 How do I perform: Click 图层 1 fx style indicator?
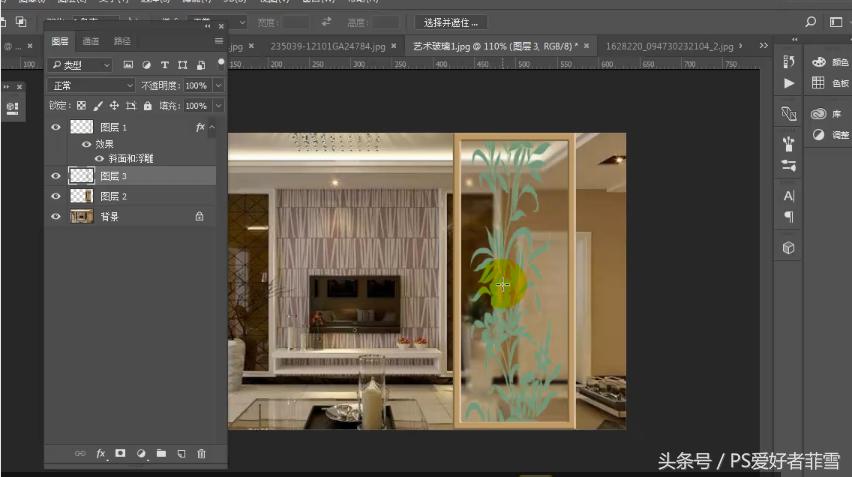point(200,127)
